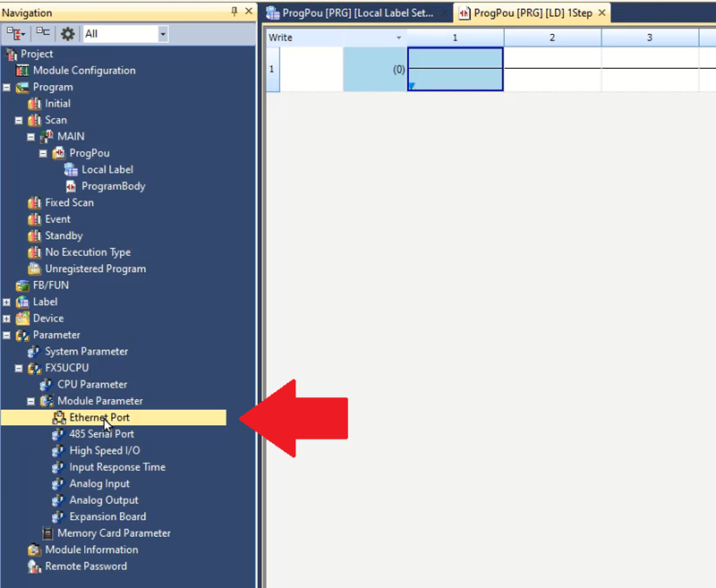Viewport: 716px width, 588px height.
Task: Switch to ProgPou [LD] 1Step tab
Action: pos(533,13)
